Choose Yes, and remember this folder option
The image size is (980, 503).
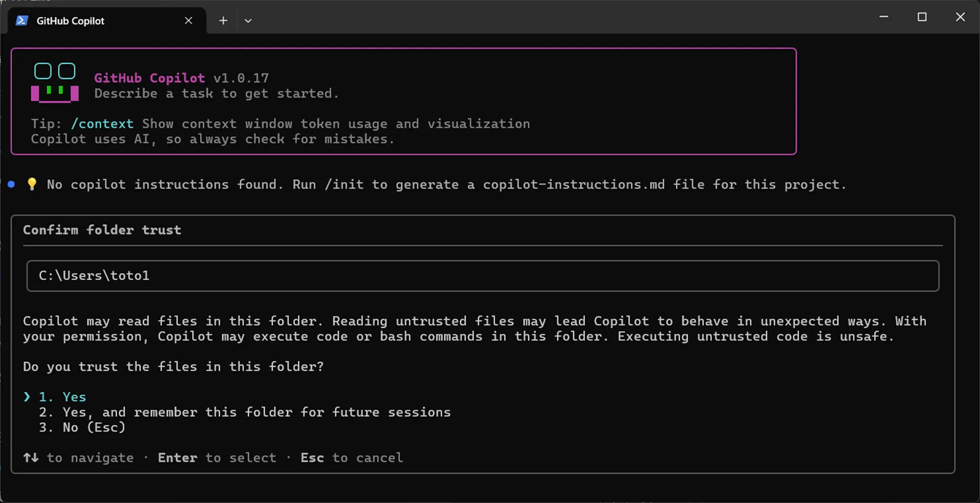[245, 412]
